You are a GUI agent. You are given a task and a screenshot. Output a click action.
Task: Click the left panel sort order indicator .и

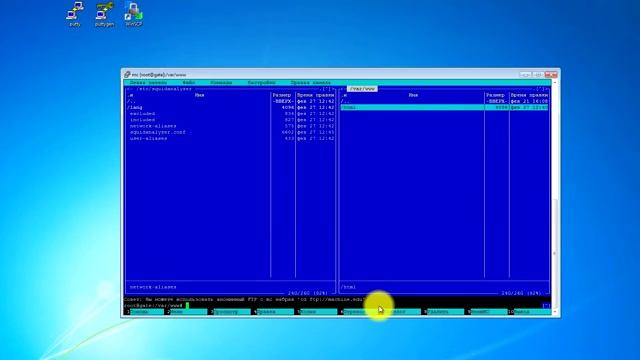coord(131,95)
